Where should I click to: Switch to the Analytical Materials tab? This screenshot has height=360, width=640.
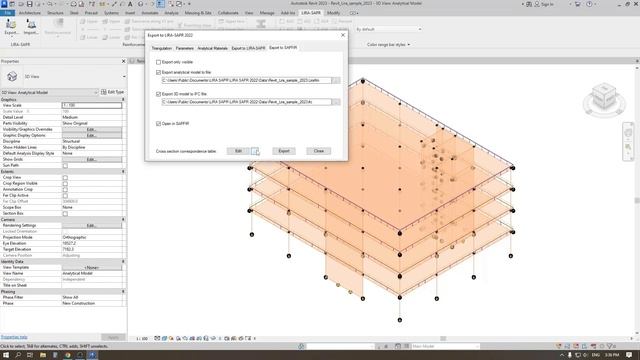click(x=212, y=48)
